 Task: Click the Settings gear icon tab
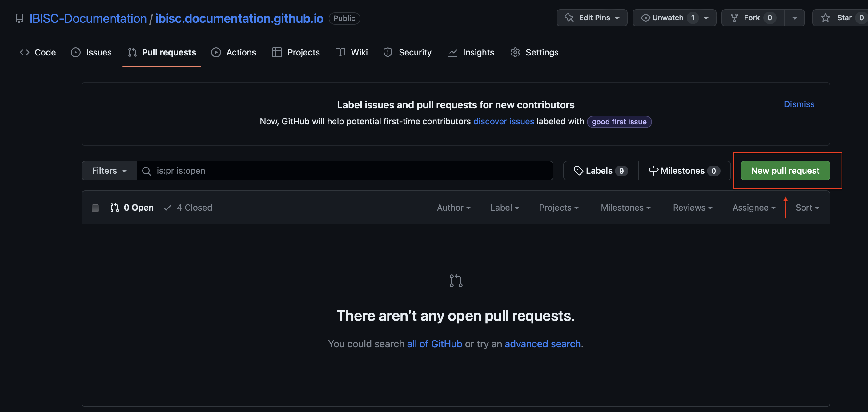(x=515, y=52)
